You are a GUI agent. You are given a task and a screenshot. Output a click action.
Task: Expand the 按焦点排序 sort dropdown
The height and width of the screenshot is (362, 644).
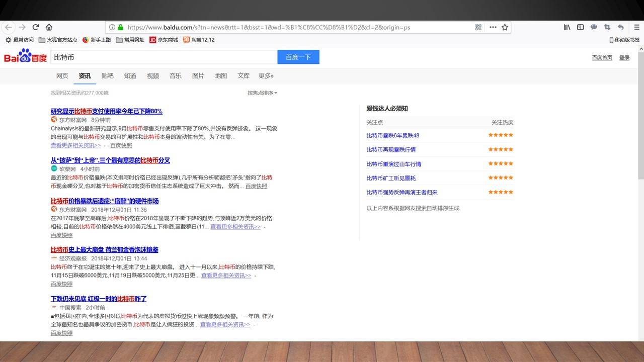coord(262,93)
